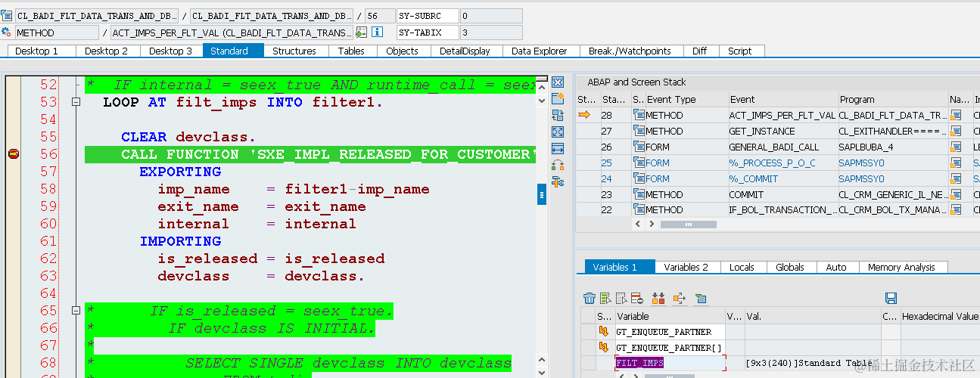Click the export variables icon with orange arrow
The height and width of the screenshot is (378, 980).
(679, 298)
